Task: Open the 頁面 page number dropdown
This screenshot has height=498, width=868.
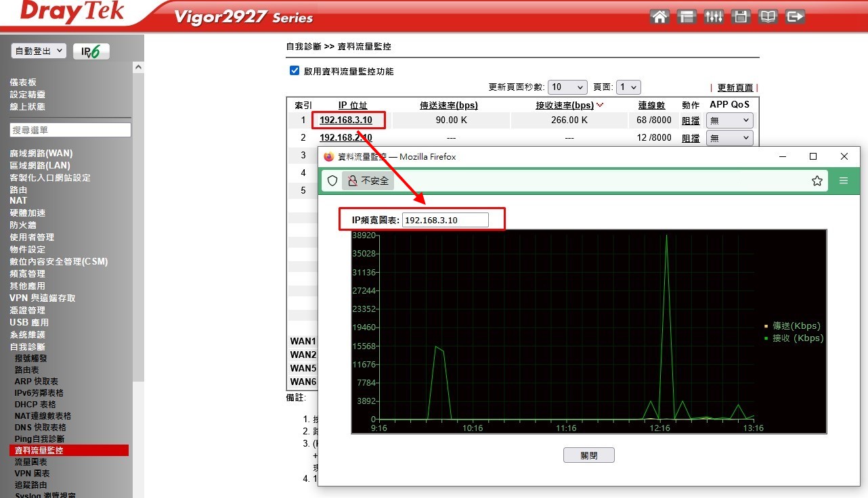Action: point(628,87)
